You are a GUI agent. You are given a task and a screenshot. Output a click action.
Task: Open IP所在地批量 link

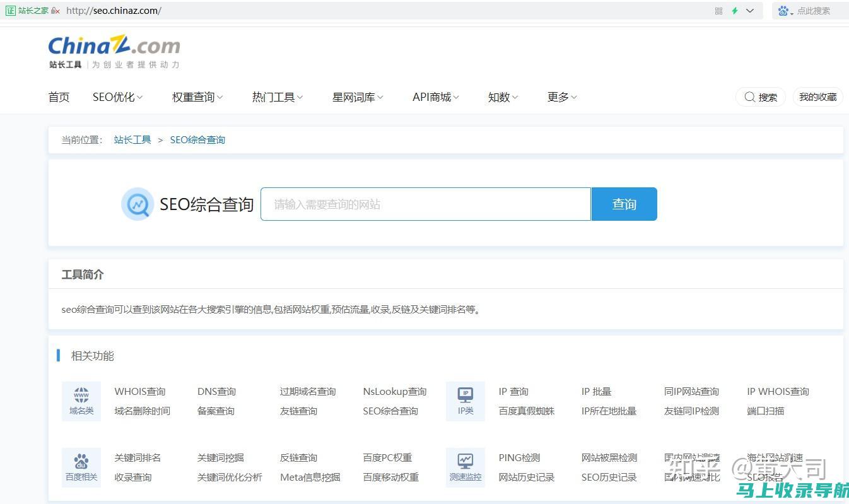coord(609,411)
